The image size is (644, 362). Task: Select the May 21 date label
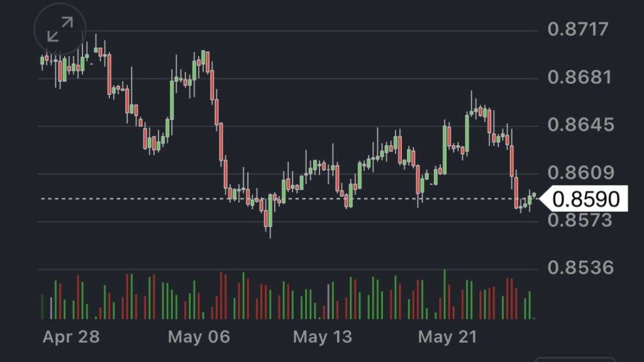coord(448,337)
